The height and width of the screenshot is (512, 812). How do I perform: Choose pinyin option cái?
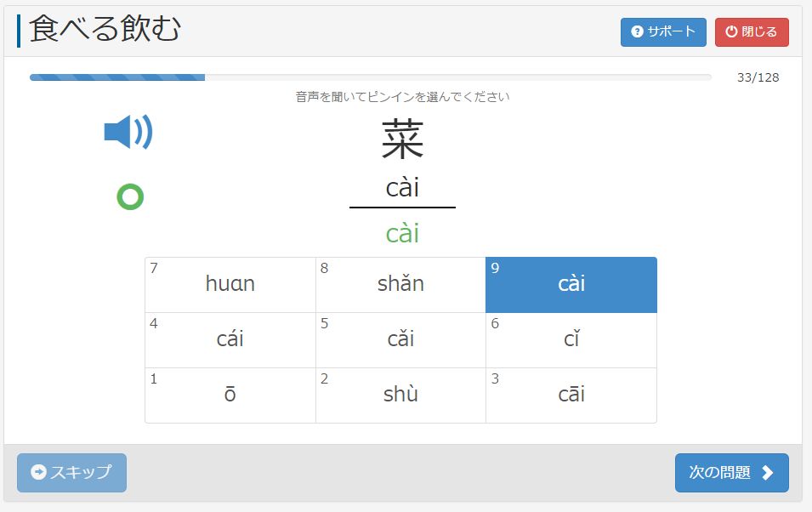tap(230, 340)
